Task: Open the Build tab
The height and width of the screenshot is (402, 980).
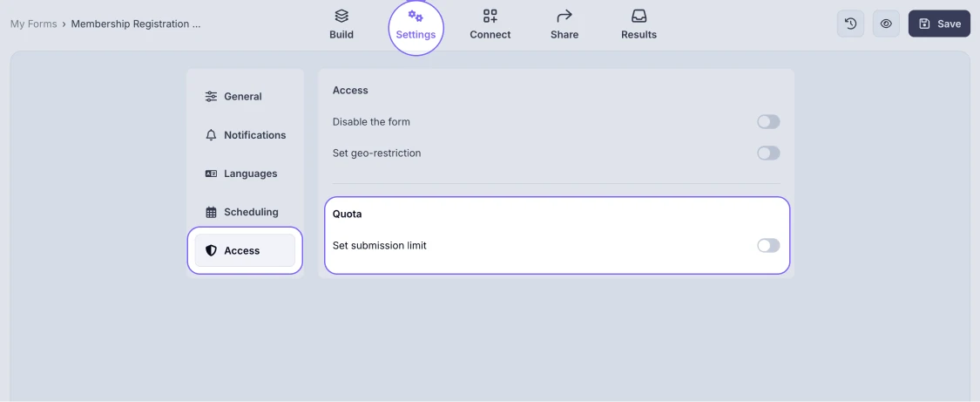Action: click(x=341, y=24)
